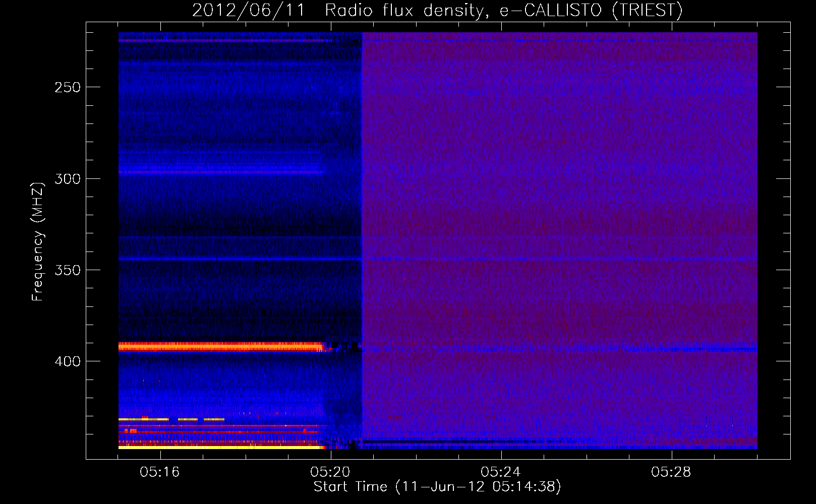Click the 05:20 time tick label
The height and width of the screenshot is (504, 816).
pyautogui.click(x=330, y=472)
